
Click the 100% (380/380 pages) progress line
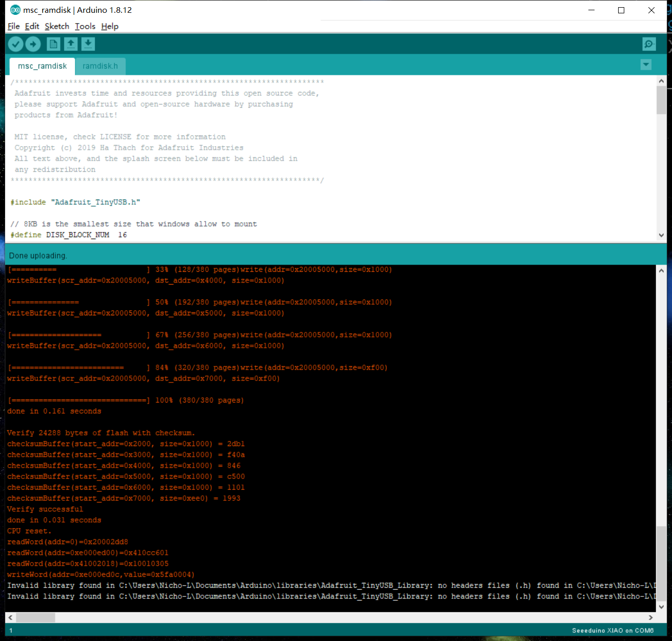(x=126, y=400)
